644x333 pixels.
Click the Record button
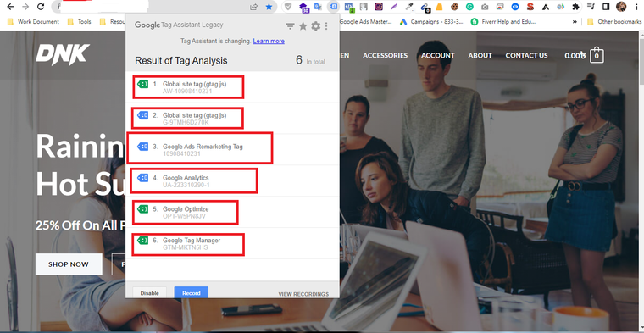click(x=192, y=293)
